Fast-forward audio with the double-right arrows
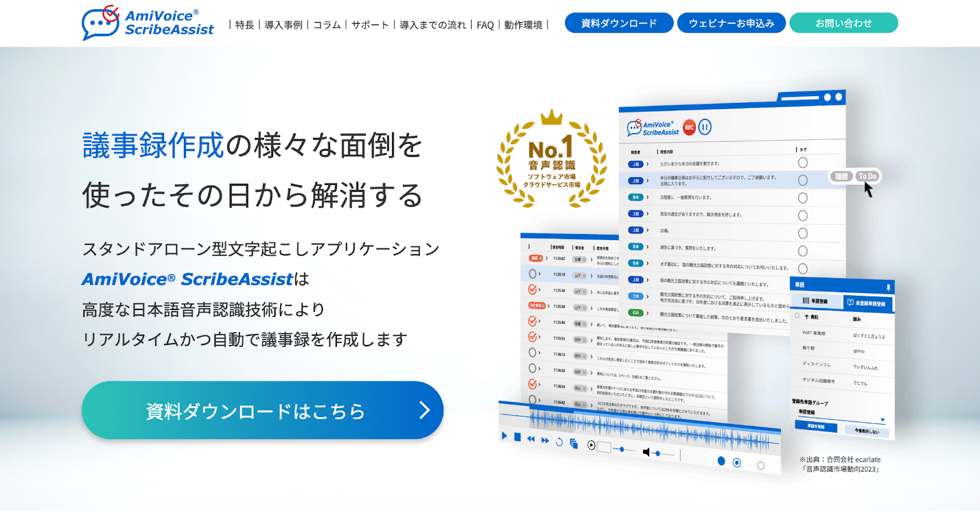The image size is (980, 511). click(x=545, y=440)
